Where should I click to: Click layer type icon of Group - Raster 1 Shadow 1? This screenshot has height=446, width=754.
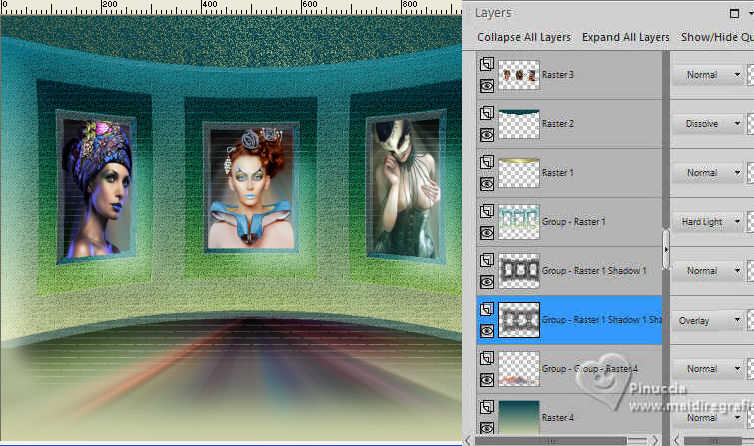487,260
